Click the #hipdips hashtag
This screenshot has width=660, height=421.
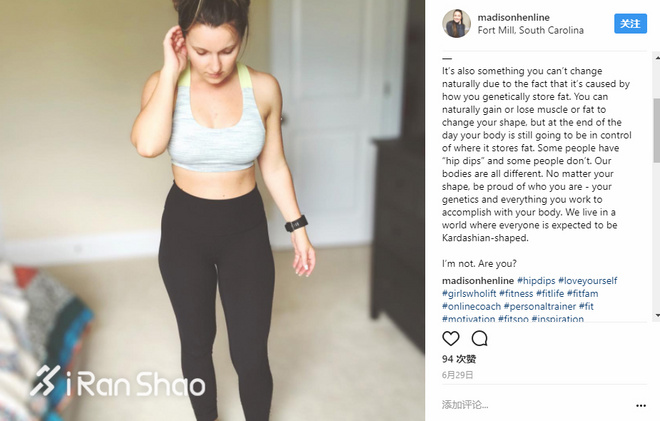[x=536, y=281]
